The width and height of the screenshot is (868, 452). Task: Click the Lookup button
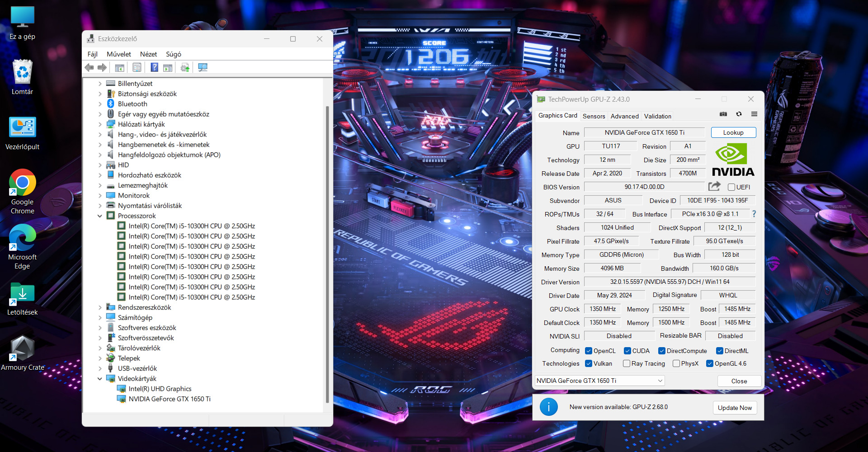(733, 132)
